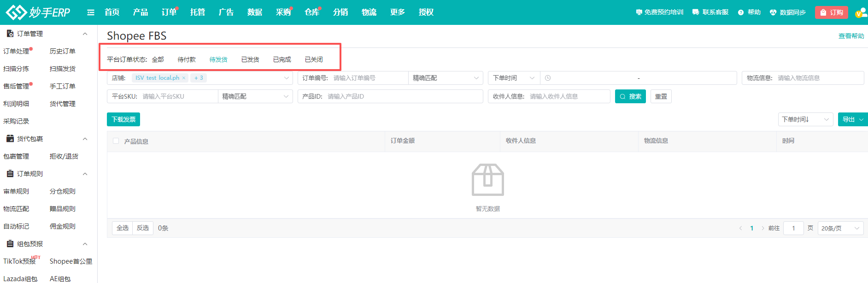Open the 产品 top menu
The width and height of the screenshot is (868, 283).
click(141, 12)
